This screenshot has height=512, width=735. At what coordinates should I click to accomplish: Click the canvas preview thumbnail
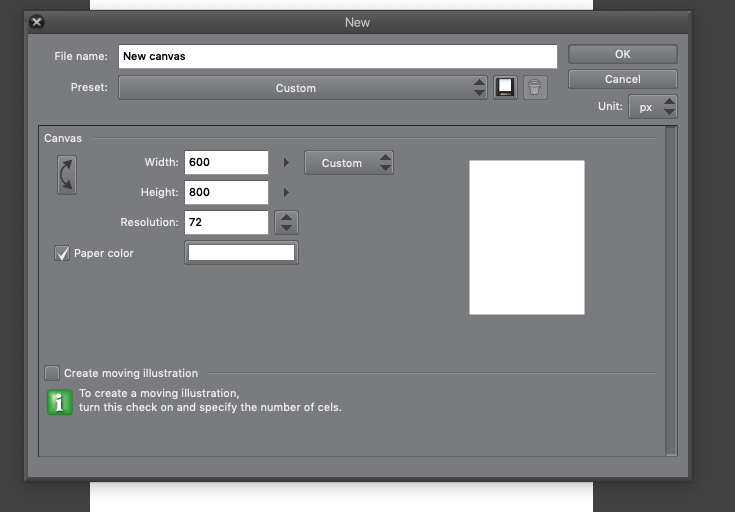526,237
